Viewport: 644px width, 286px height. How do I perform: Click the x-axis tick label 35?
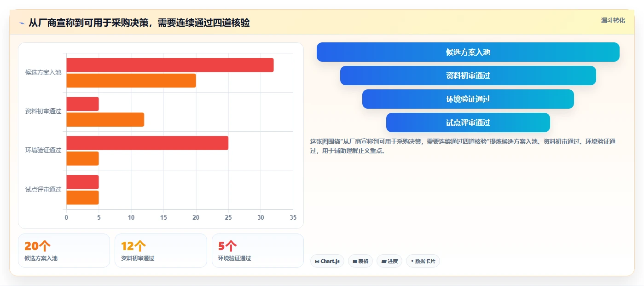point(293,217)
